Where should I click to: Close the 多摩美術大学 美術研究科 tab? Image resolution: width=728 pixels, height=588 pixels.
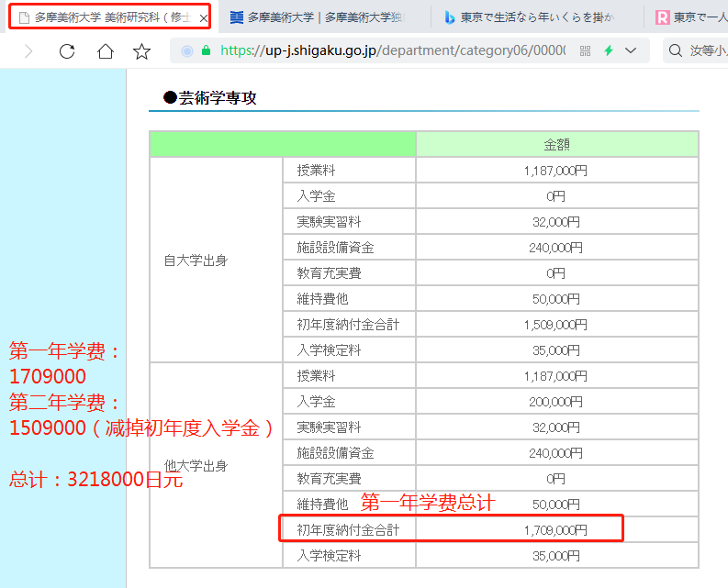tap(204, 17)
